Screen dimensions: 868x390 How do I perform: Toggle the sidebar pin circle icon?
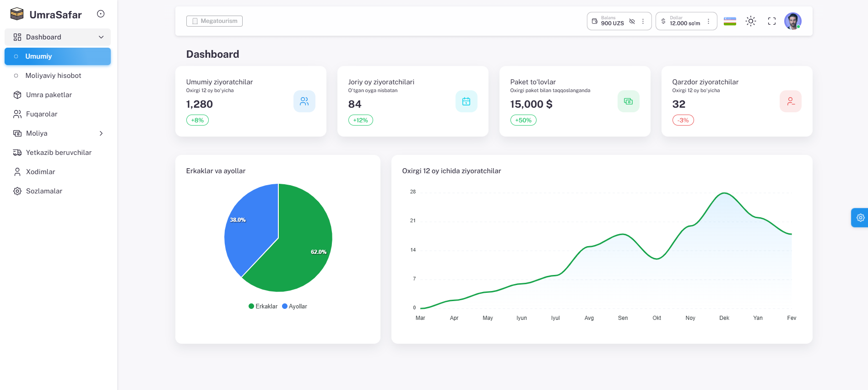tap(101, 14)
